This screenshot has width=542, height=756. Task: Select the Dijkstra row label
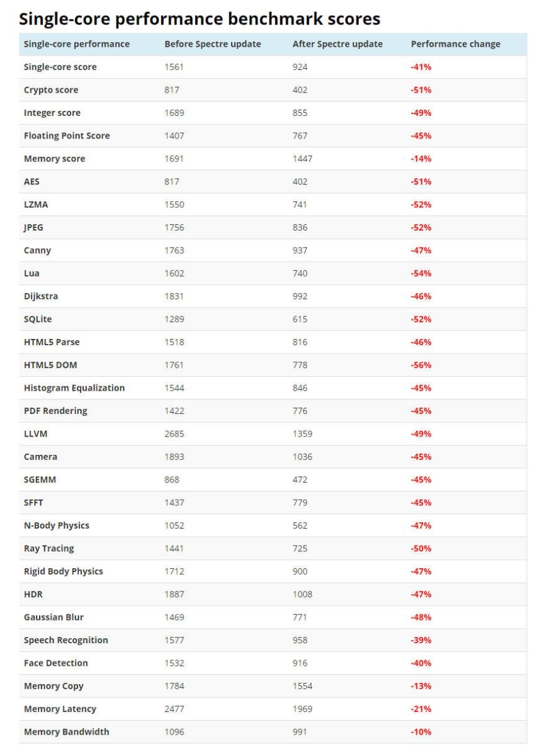tap(41, 296)
